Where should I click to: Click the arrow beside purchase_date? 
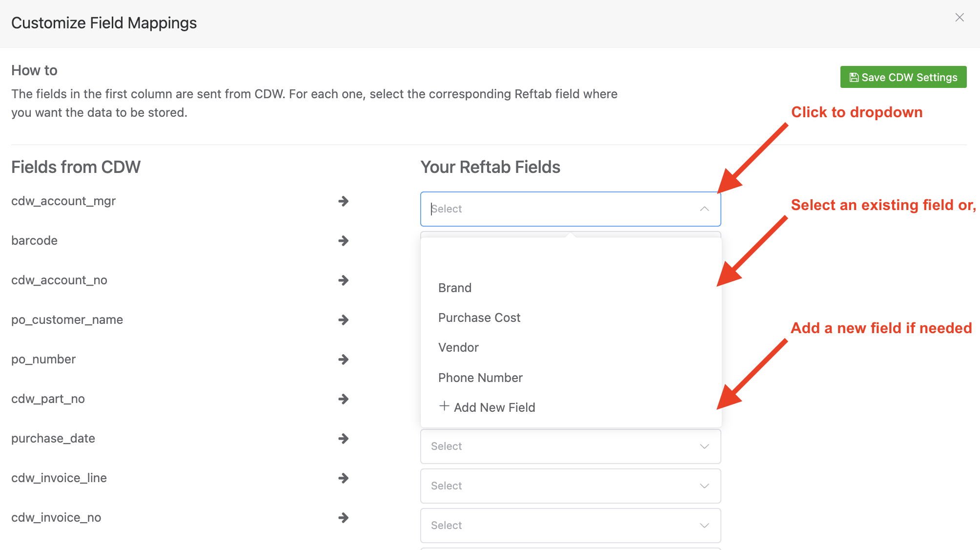(344, 439)
